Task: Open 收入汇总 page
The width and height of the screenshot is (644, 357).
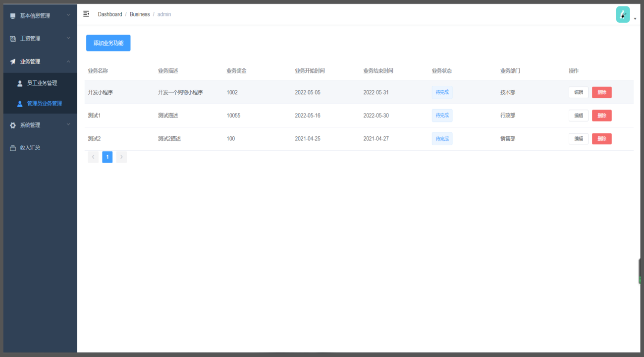Action: tap(40, 148)
